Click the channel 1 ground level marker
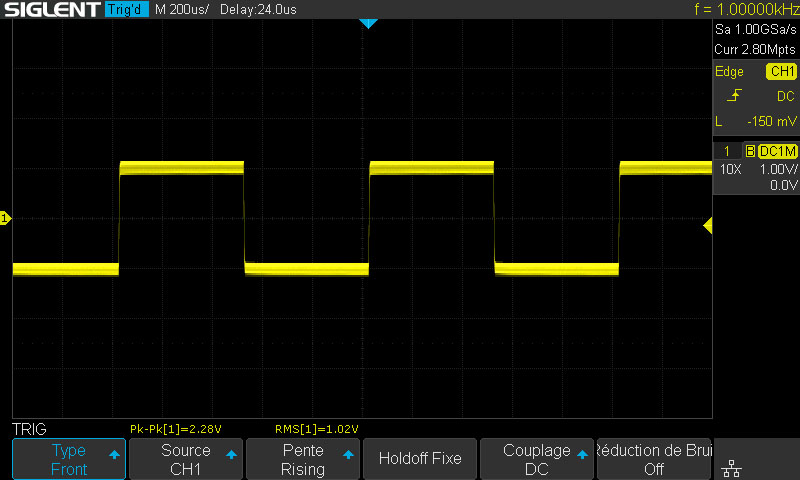This screenshot has width=800, height=480. (5, 218)
